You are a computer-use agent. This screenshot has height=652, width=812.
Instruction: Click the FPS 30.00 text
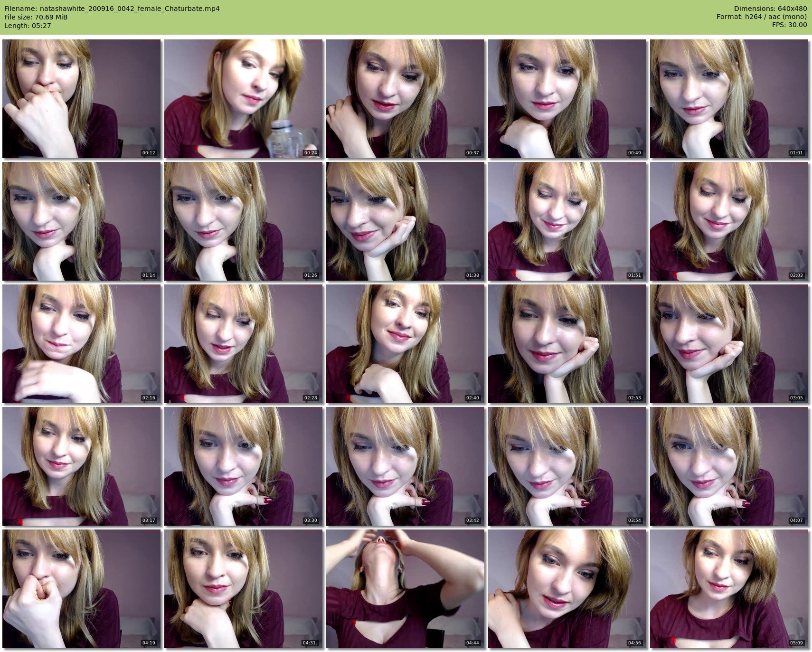click(789, 25)
